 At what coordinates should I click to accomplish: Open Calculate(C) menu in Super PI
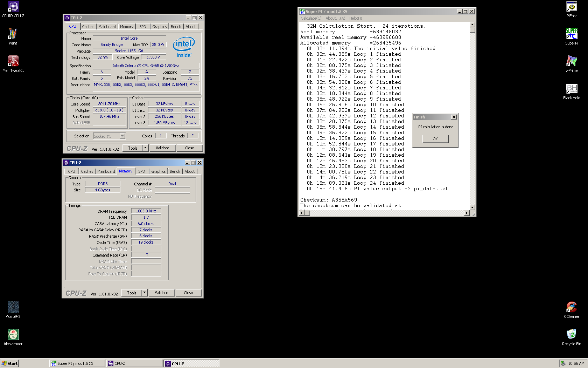(311, 18)
